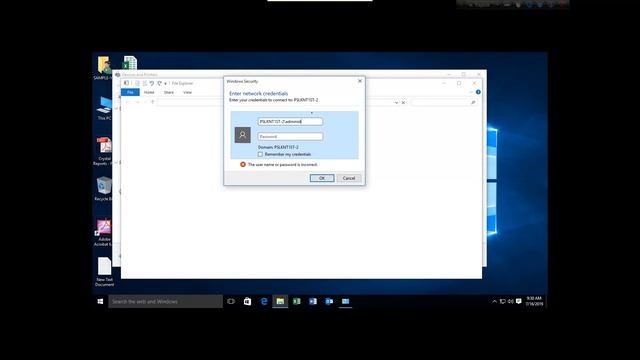Image resolution: width=640 pixels, height=360 pixels.
Task: Click the OK button in Windows Security
Action: point(322,178)
